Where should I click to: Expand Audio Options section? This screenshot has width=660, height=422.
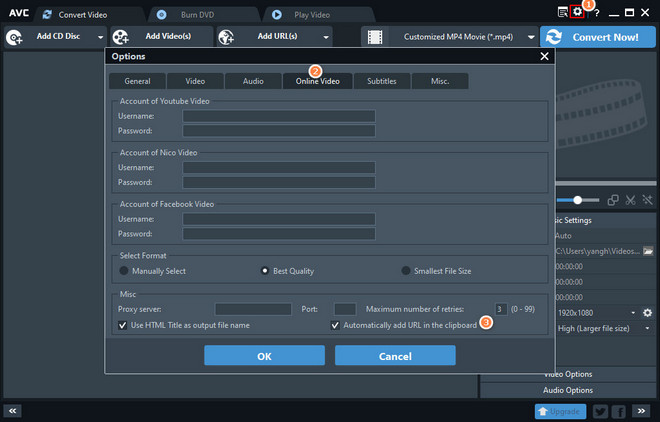click(x=568, y=390)
